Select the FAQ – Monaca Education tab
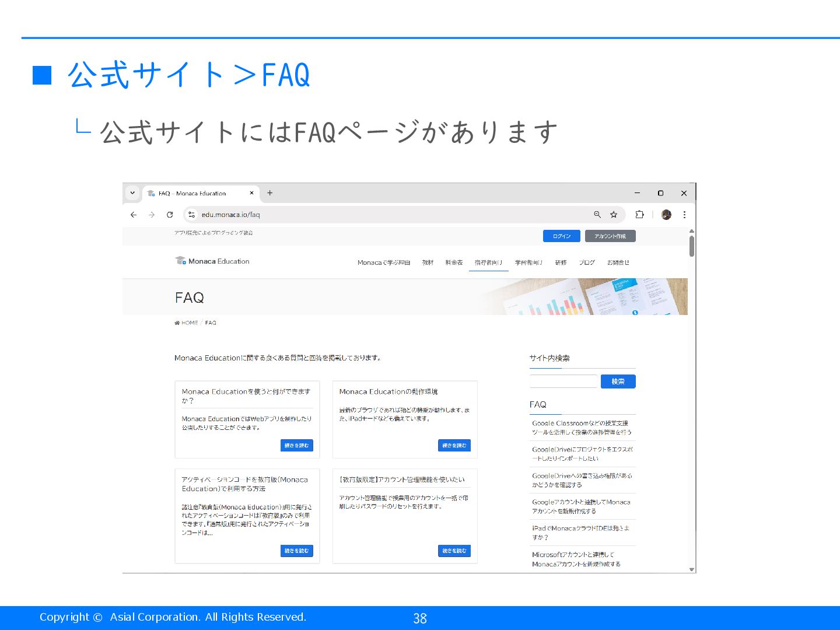This screenshot has width=840, height=630. coord(201,193)
